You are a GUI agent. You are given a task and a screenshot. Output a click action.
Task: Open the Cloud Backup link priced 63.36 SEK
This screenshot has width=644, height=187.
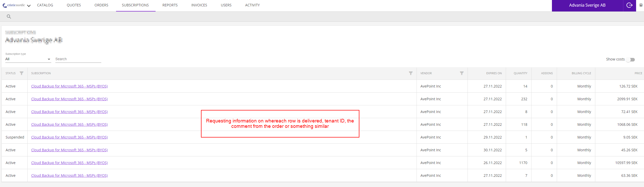[x=69, y=176]
